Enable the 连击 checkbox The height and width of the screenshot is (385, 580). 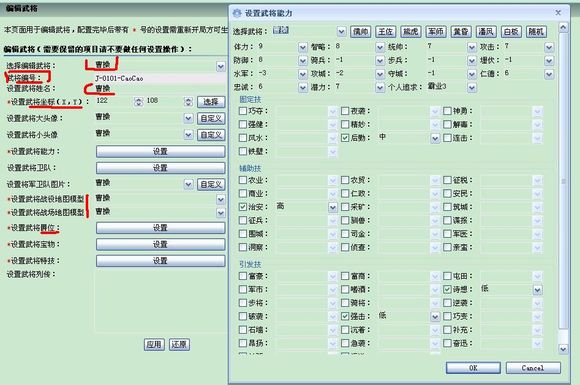pos(447,138)
